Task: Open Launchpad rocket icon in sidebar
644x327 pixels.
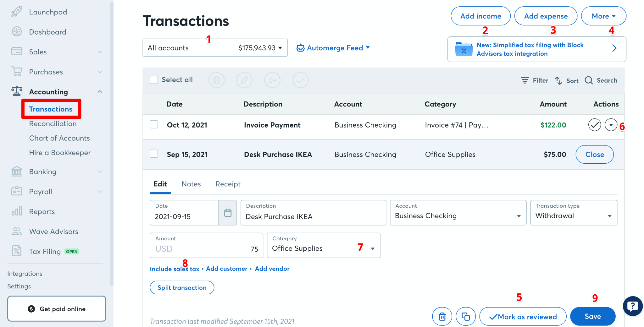Action: point(17,12)
